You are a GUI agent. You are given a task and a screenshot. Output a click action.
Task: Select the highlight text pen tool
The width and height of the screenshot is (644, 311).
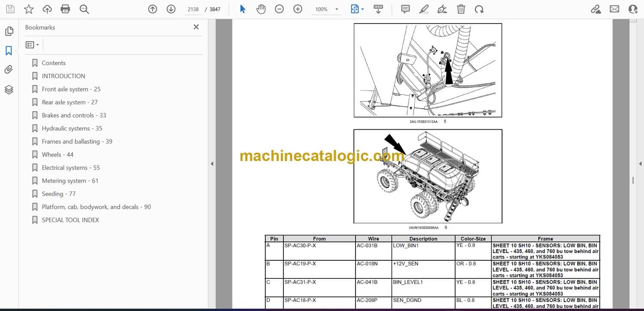(x=424, y=9)
